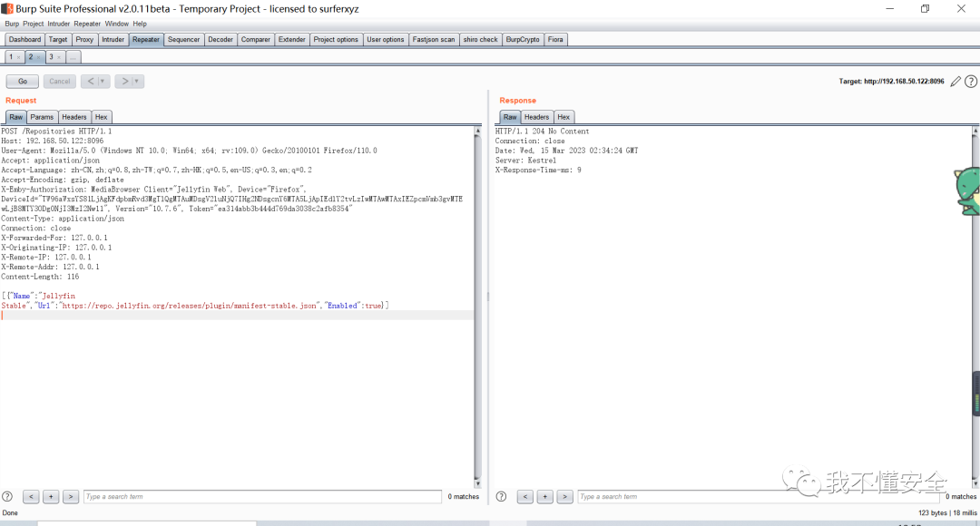Viewport: 980px width, 526px height.
Task: Open the history forward dropdown arrow
Action: pos(138,82)
